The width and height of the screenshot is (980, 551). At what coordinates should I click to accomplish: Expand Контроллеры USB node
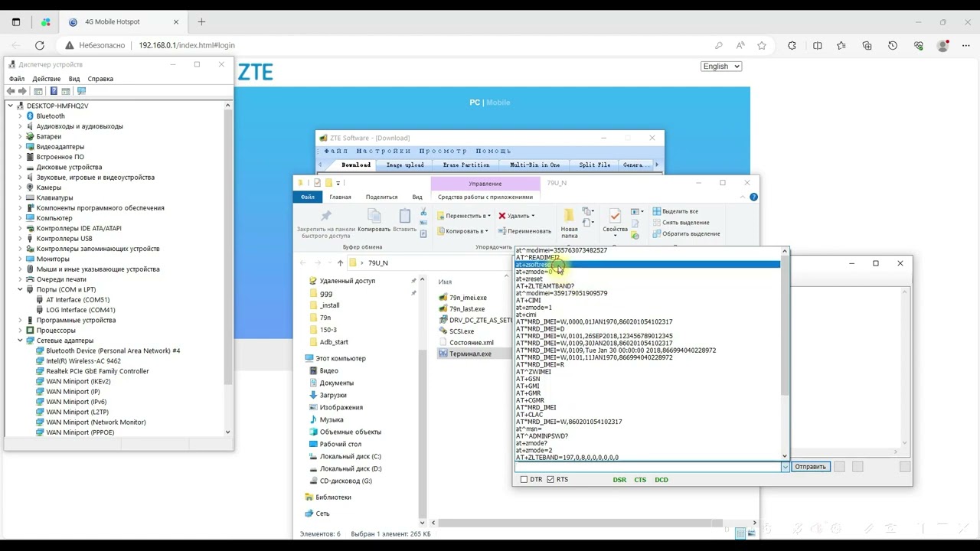click(21, 239)
